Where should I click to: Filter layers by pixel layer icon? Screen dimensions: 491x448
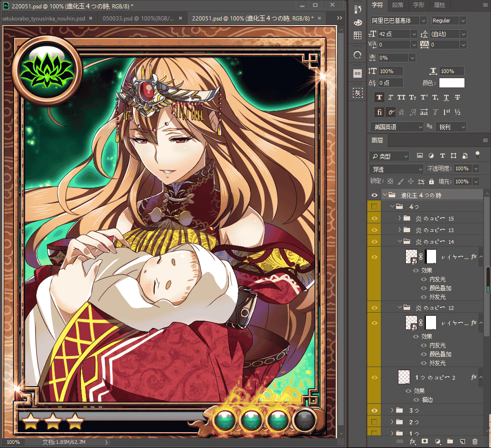[x=420, y=156]
